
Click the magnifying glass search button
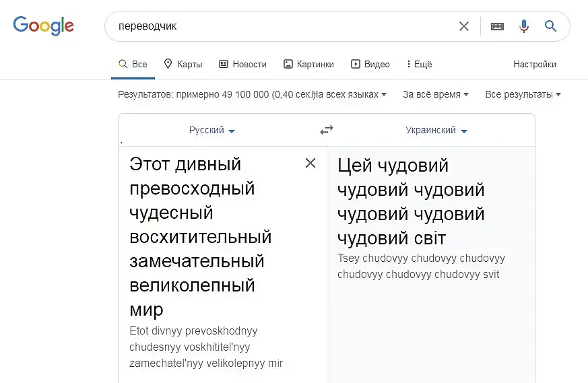click(550, 26)
